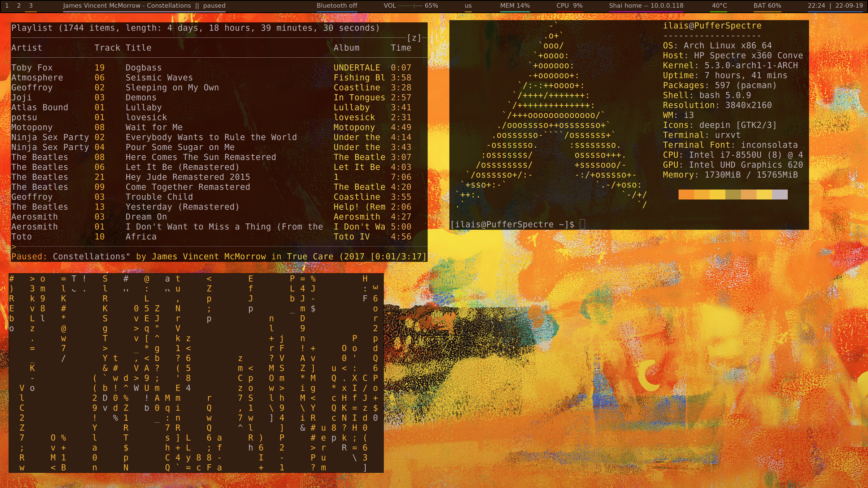Click the [z] marker in playlist header

(414, 38)
